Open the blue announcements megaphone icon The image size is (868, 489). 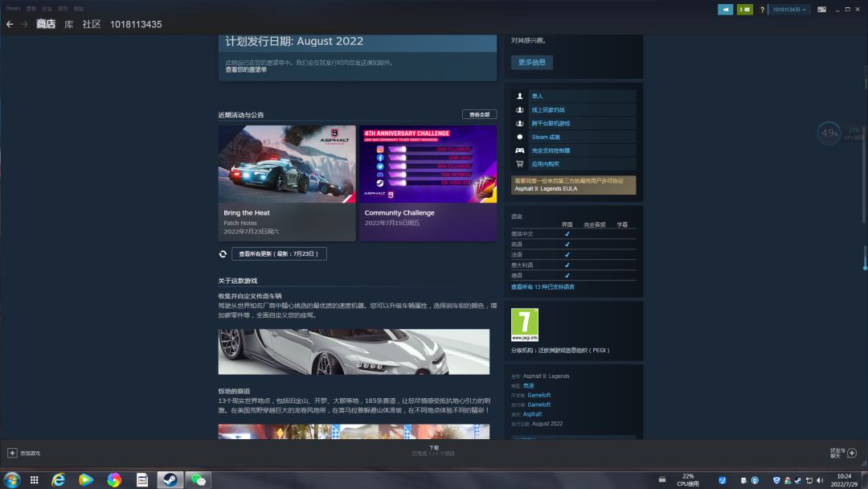(x=725, y=10)
